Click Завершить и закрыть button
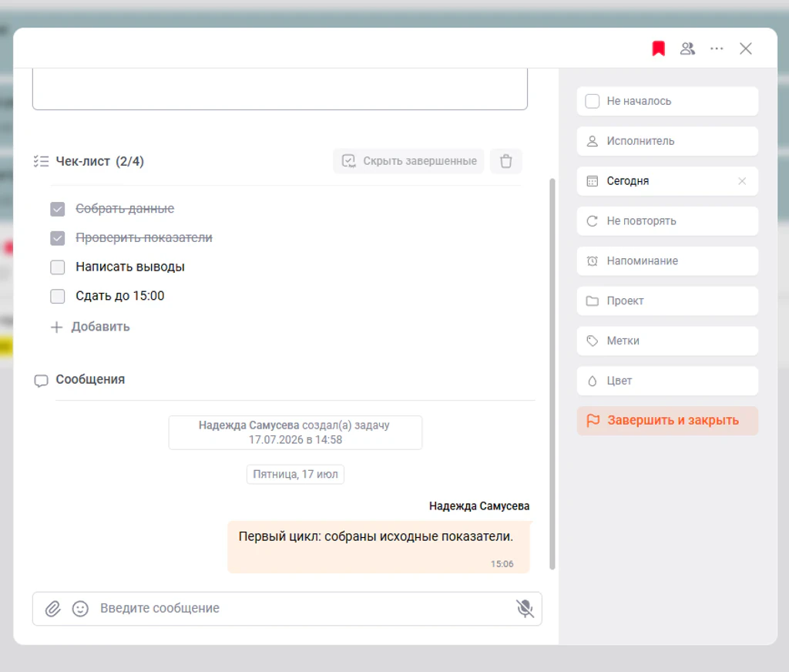This screenshot has height=672, width=789. 667,421
